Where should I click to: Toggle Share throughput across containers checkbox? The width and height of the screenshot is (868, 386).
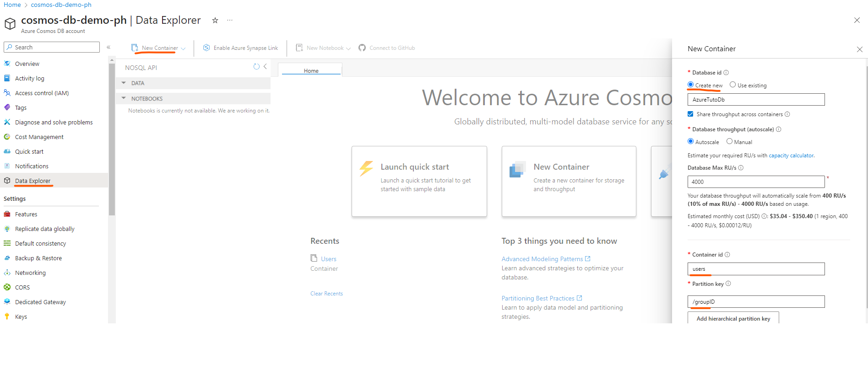coord(690,114)
